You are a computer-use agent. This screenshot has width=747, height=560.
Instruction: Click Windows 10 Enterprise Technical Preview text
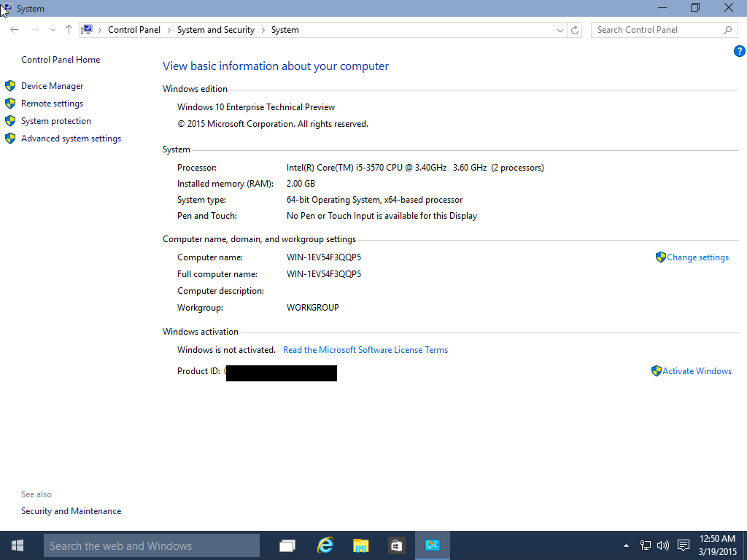point(256,107)
